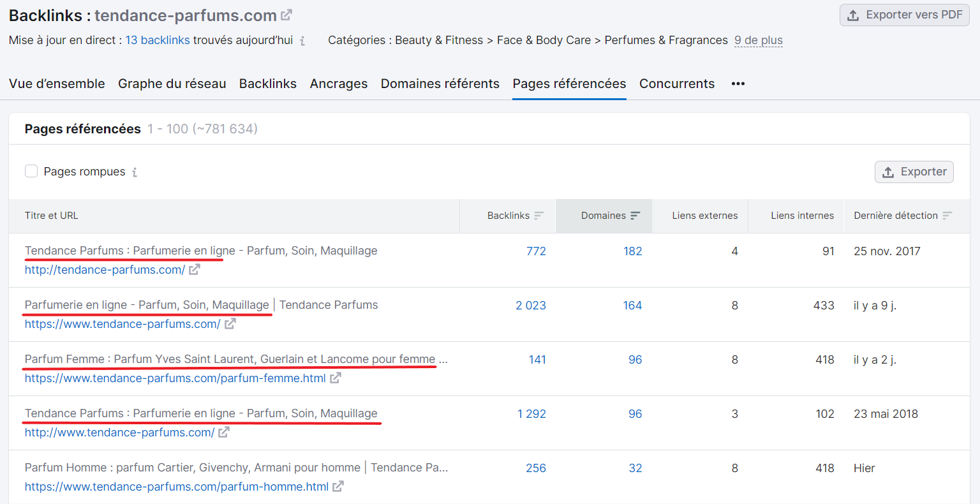Open the Graphe du réseau tab
The height and width of the screenshot is (504, 980).
[172, 84]
